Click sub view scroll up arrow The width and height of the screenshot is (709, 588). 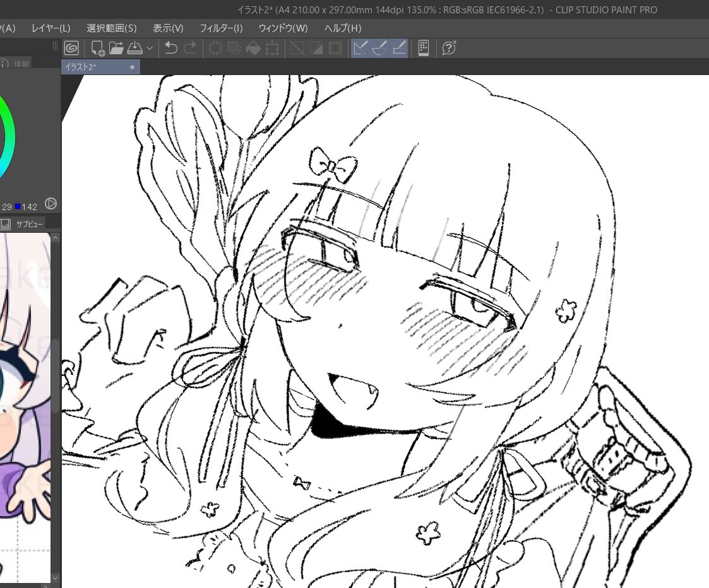[55, 238]
